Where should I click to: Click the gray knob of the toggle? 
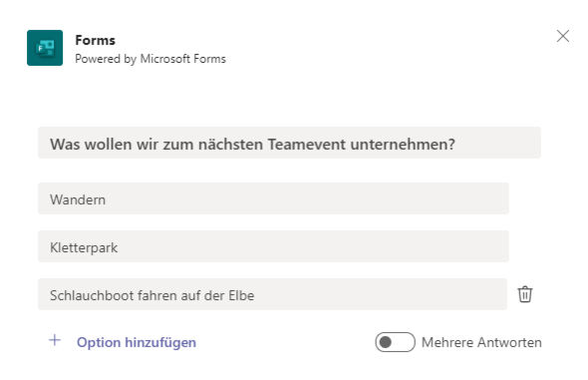tap(386, 342)
